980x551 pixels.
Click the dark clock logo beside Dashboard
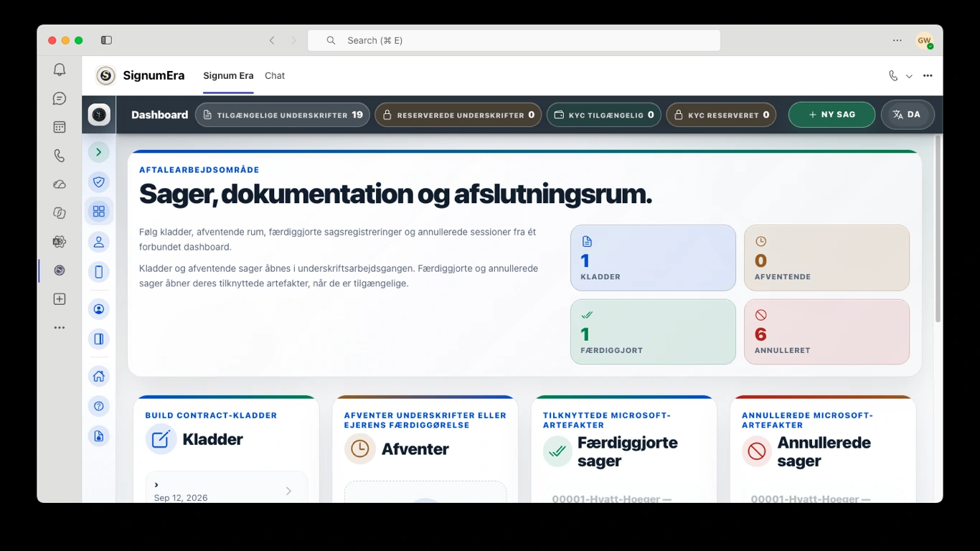click(x=99, y=115)
